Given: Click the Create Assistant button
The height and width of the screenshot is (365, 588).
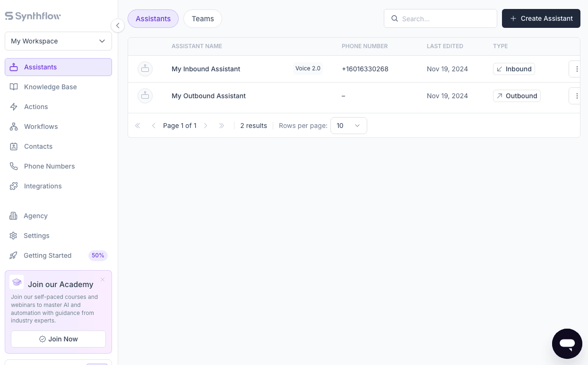Looking at the screenshot, I should tap(541, 18).
